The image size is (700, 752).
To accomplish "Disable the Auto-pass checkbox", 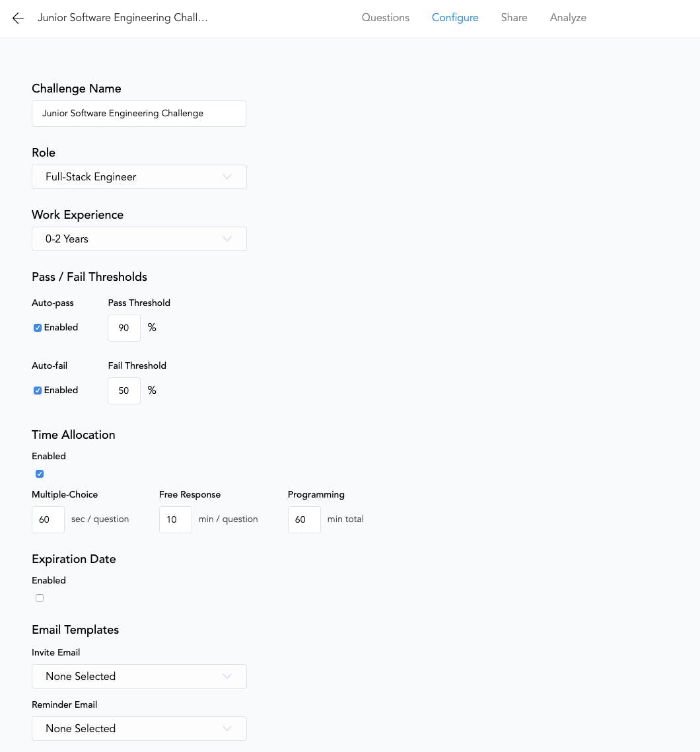I will click(38, 327).
